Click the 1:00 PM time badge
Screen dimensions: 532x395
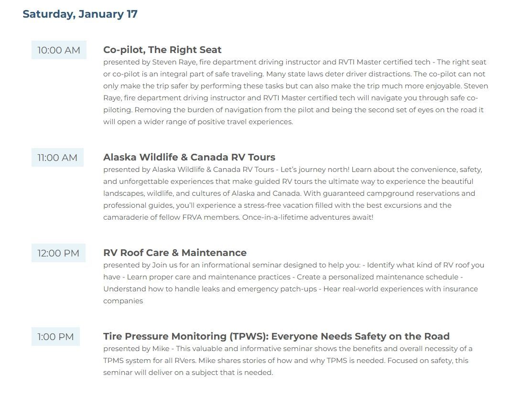(x=55, y=337)
